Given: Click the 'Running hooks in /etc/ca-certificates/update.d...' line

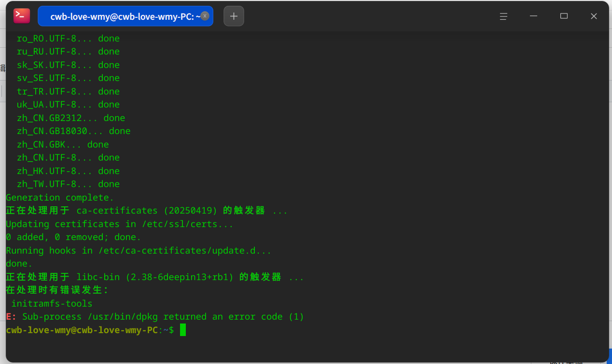Looking at the screenshot, I should [x=139, y=251].
